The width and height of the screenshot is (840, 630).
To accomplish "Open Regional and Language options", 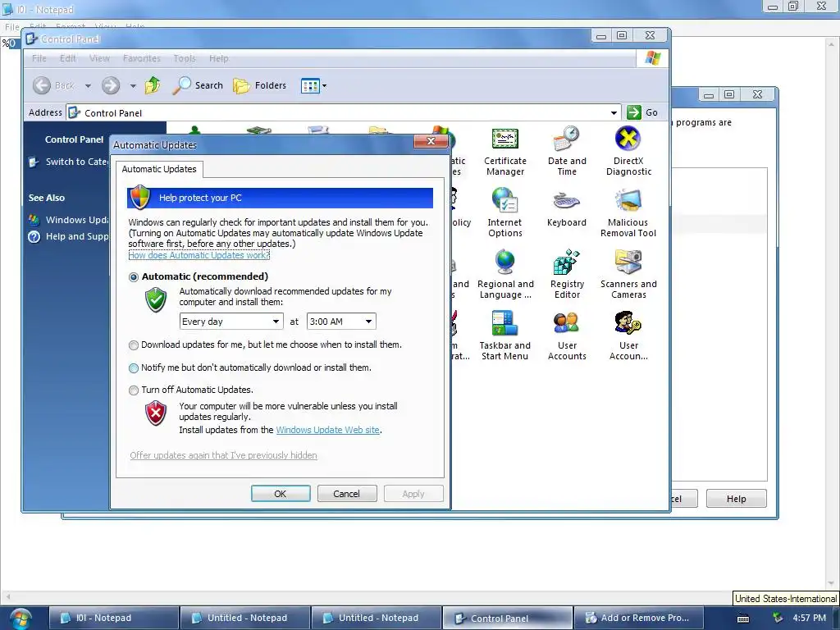I will coord(504,274).
